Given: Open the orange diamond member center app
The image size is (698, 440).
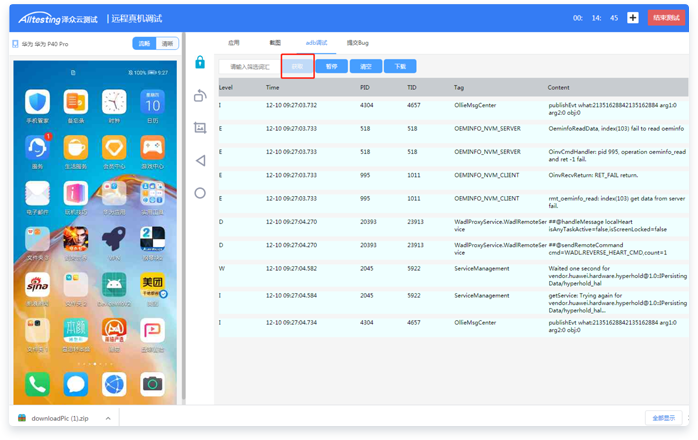Looking at the screenshot, I should (x=114, y=147).
